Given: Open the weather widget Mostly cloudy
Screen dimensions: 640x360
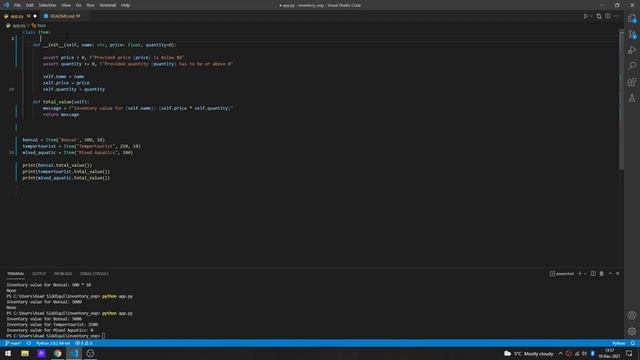Looking at the screenshot, I should click(x=529, y=353).
